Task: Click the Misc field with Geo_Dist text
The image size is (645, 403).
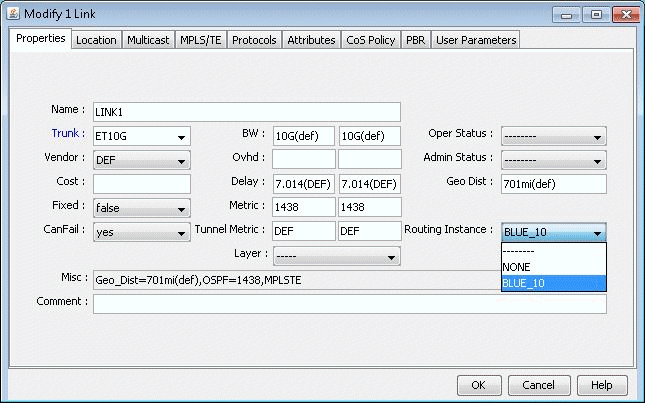Action: pyautogui.click(x=297, y=280)
